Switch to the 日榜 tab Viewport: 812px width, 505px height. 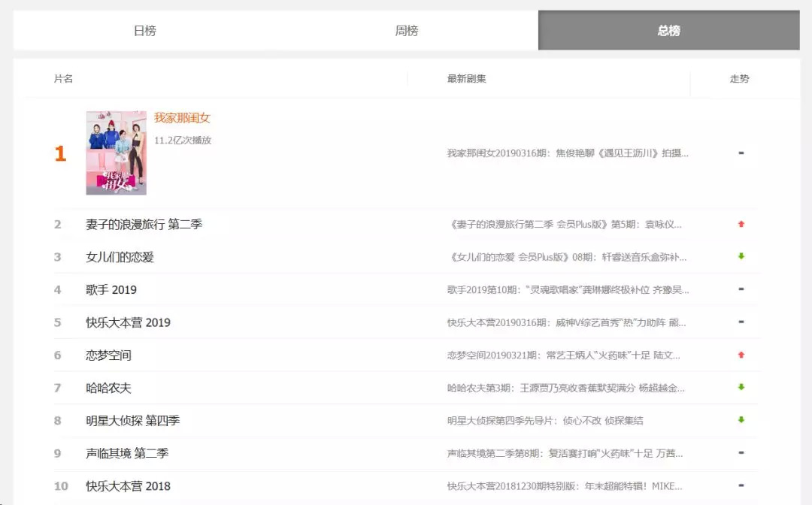click(144, 31)
